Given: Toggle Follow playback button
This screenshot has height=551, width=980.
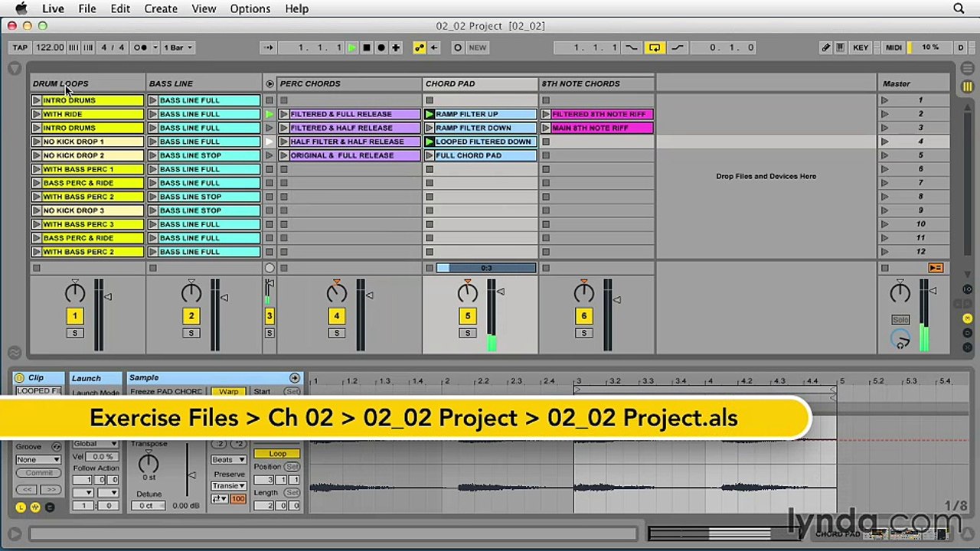Looking at the screenshot, I should [268, 47].
